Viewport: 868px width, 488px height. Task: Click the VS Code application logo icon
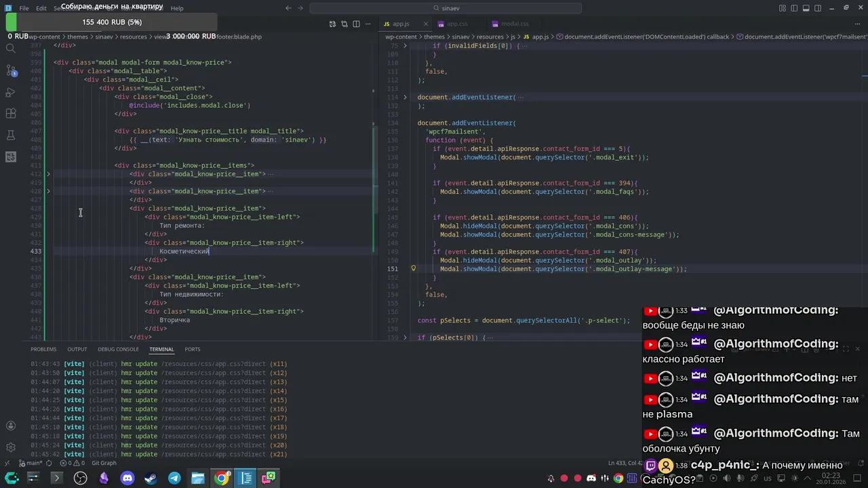point(8,8)
